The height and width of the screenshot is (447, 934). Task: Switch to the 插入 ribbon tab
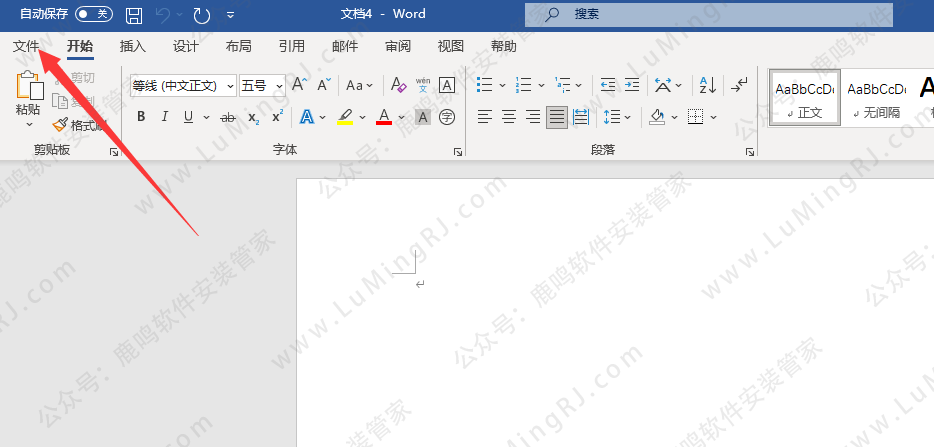[132, 46]
